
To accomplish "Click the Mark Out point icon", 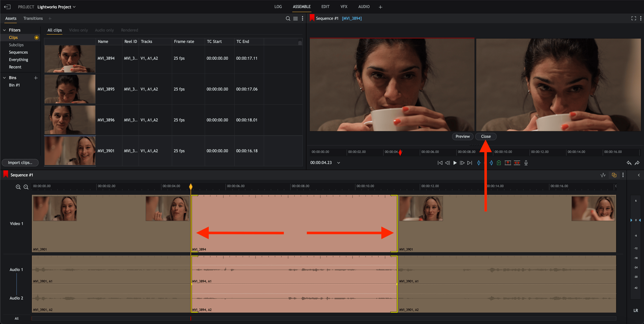I will click(x=491, y=163).
